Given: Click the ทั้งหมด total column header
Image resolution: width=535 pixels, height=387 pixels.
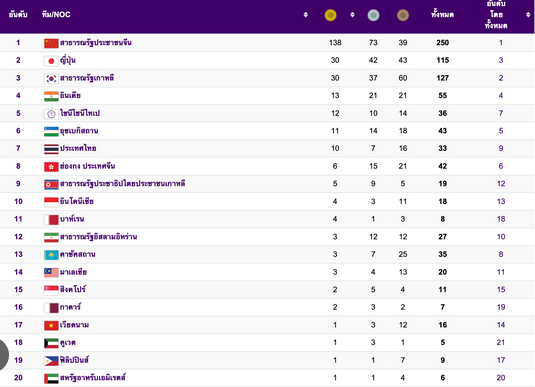Looking at the screenshot, I should 442,15.
